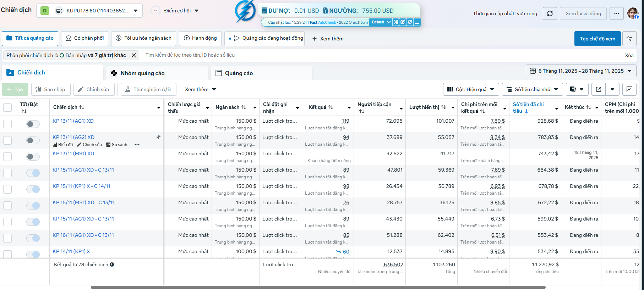Screen dimensions: 644x290
Task: Click the Xem lại và đăng button
Action: (583, 13)
